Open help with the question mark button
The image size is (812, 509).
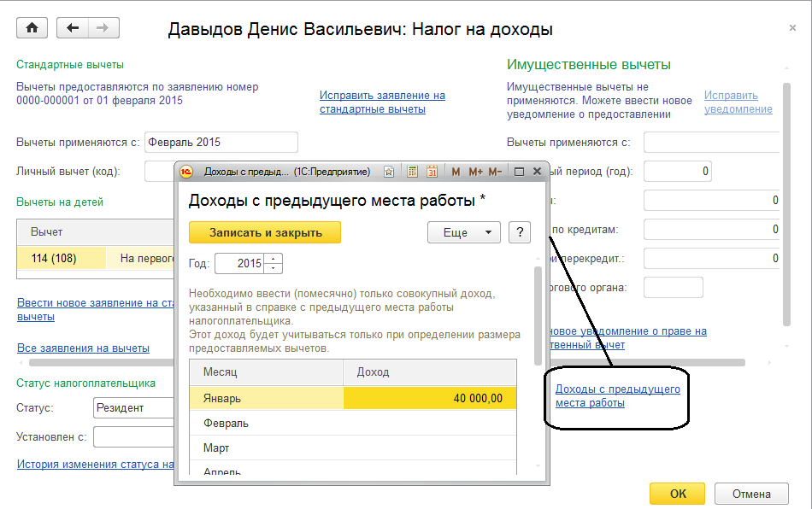pyautogui.click(x=520, y=232)
